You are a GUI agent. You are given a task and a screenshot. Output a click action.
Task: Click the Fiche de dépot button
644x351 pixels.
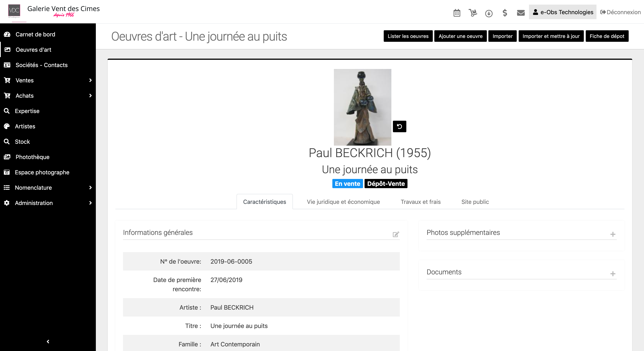click(x=607, y=36)
